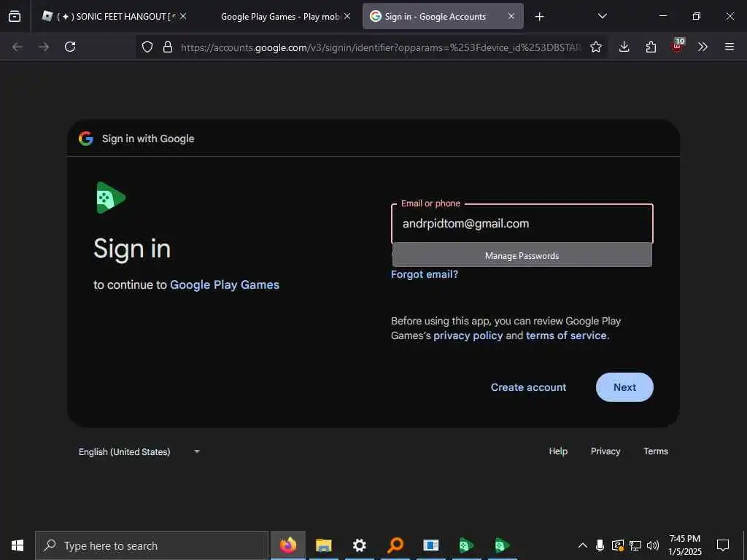Go back to previous page
The image size is (747, 560).
pyautogui.click(x=18, y=47)
